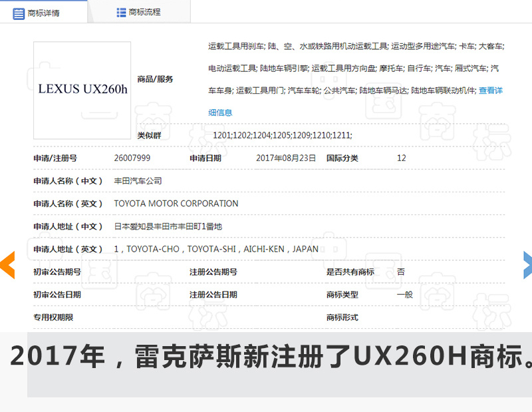This screenshot has width=532, height=412.
Task: Click the 商标类型 value 一般
Action: (x=405, y=294)
